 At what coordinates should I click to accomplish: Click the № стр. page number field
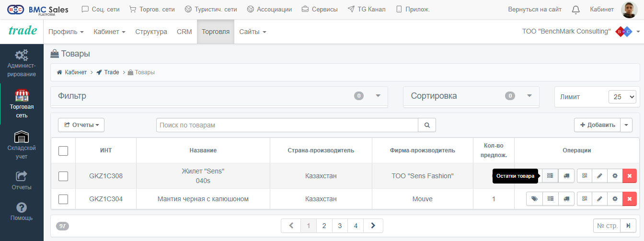(x=607, y=226)
